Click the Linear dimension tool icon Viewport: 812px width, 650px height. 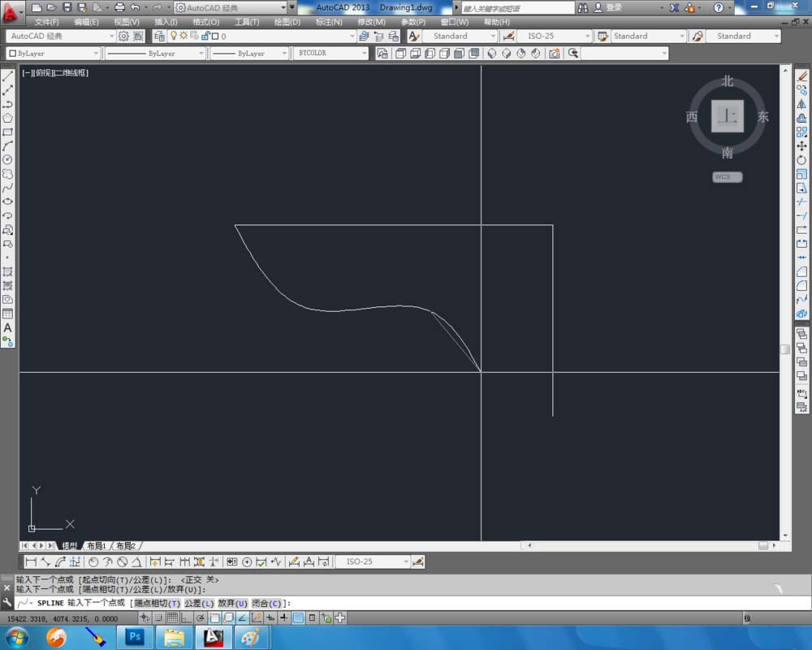pos(31,562)
